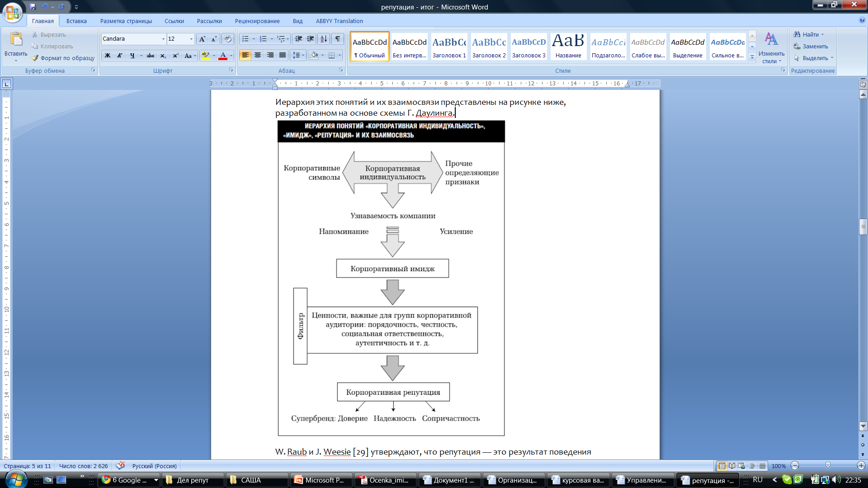Click the yellow text highlight color button
The height and width of the screenshot is (488, 868).
206,56
